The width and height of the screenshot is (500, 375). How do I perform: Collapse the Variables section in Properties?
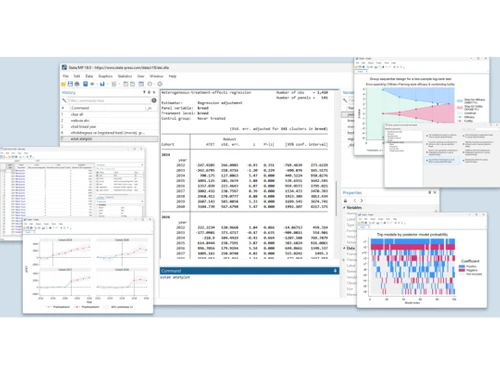[x=345, y=207]
